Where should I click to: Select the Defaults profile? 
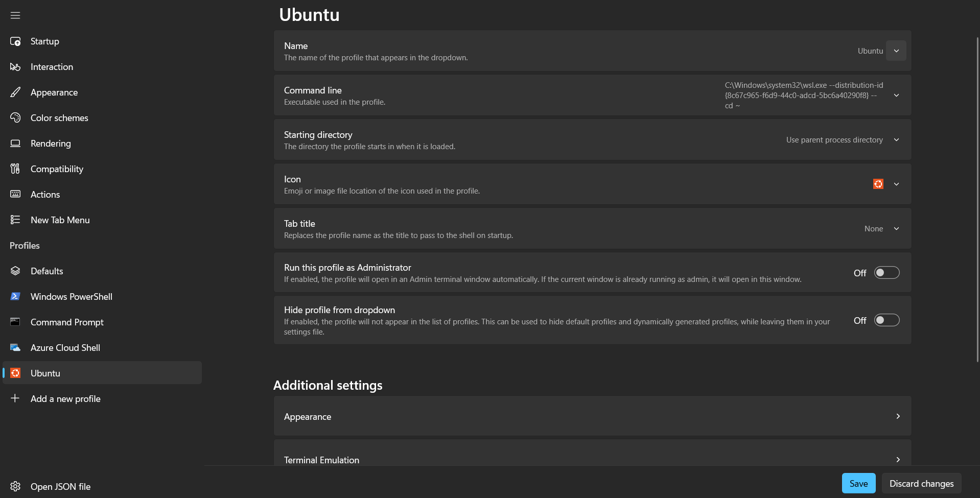click(x=102, y=271)
